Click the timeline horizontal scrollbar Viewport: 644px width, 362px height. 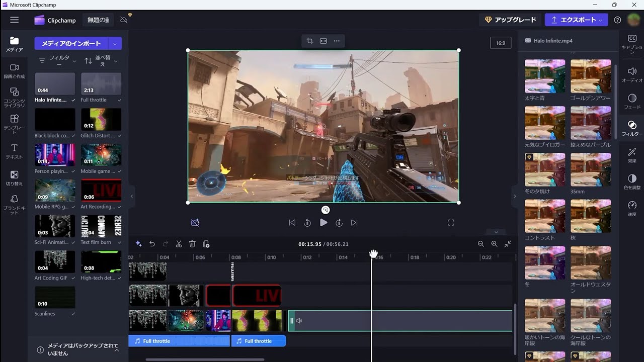tap(205, 359)
